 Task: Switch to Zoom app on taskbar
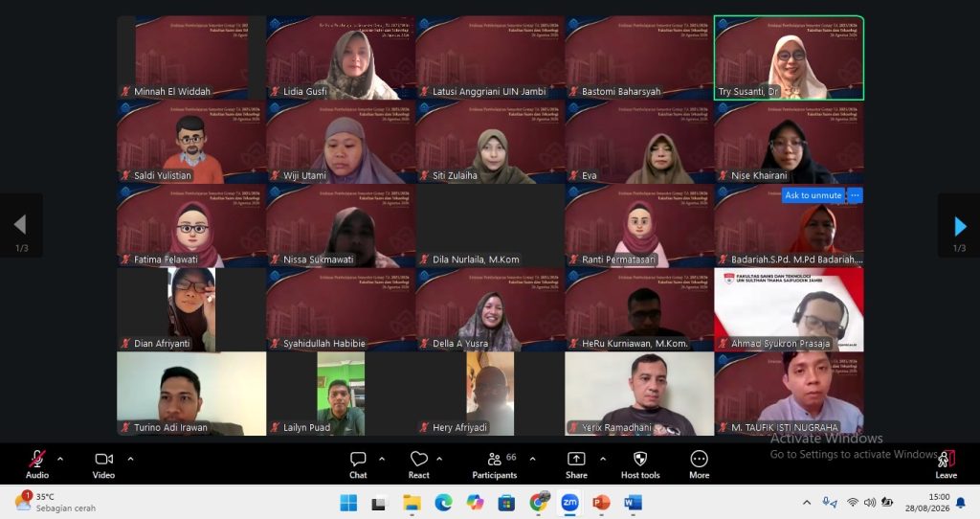(x=569, y=503)
